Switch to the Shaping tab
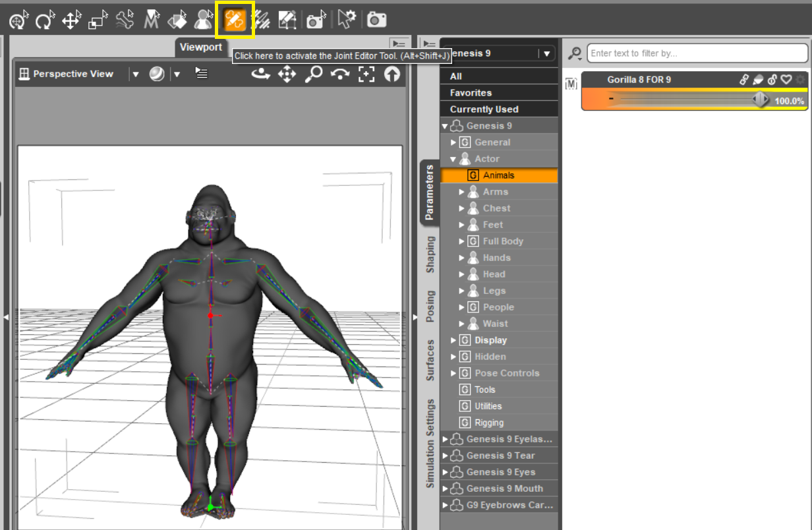 [x=430, y=254]
